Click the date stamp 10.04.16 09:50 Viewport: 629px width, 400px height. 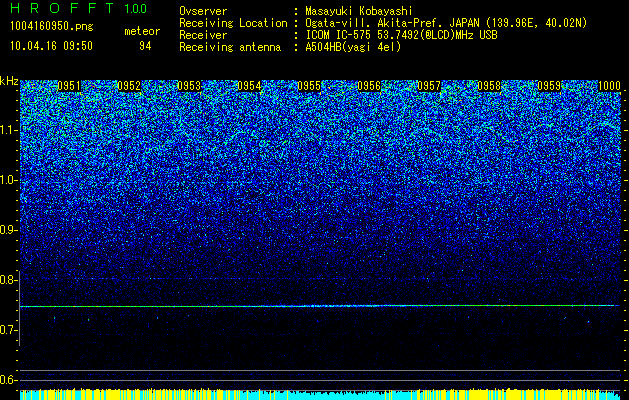click(51, 46)
